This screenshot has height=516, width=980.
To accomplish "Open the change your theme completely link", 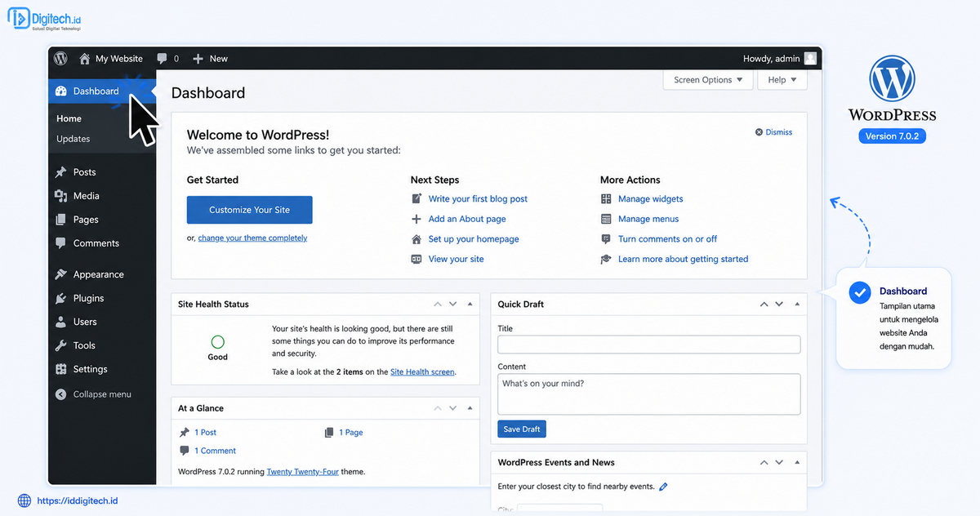I will point(252,238).
